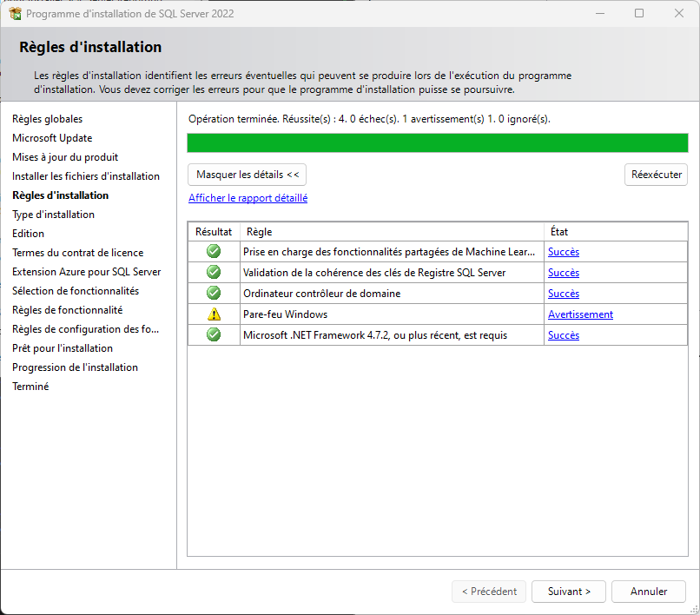Click the Résultat column header

(x=214, y=232)
